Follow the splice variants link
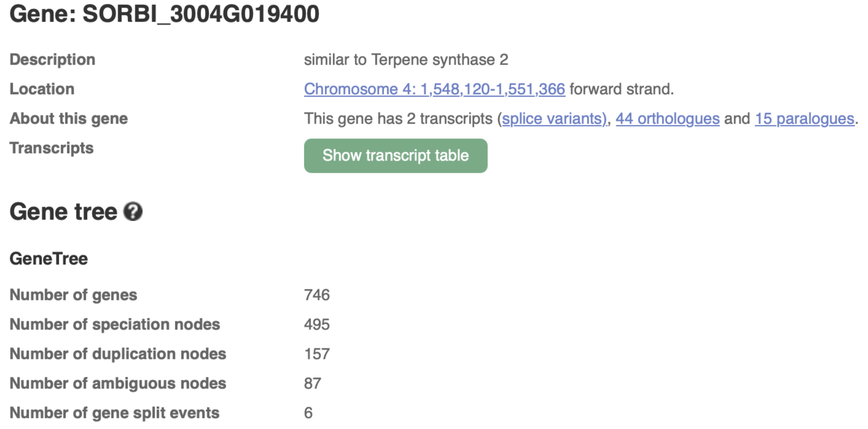 (x=554, y=119)
